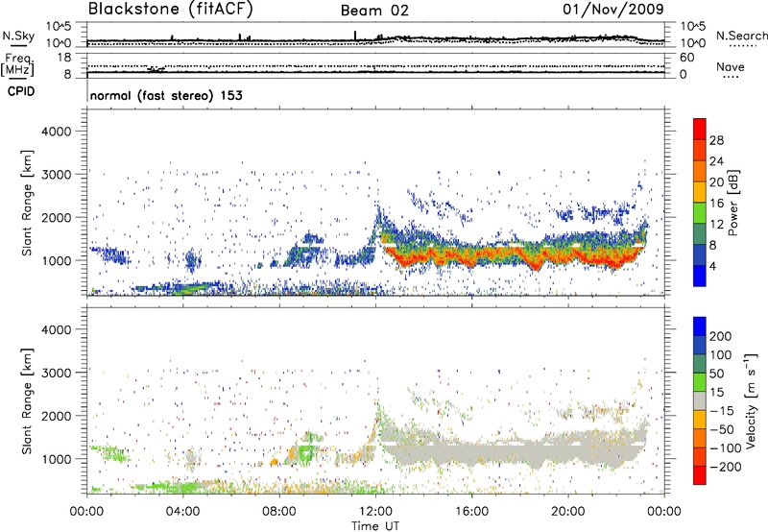
Task: Click '4000' tick on the power panel
Action: pos(56,132)
